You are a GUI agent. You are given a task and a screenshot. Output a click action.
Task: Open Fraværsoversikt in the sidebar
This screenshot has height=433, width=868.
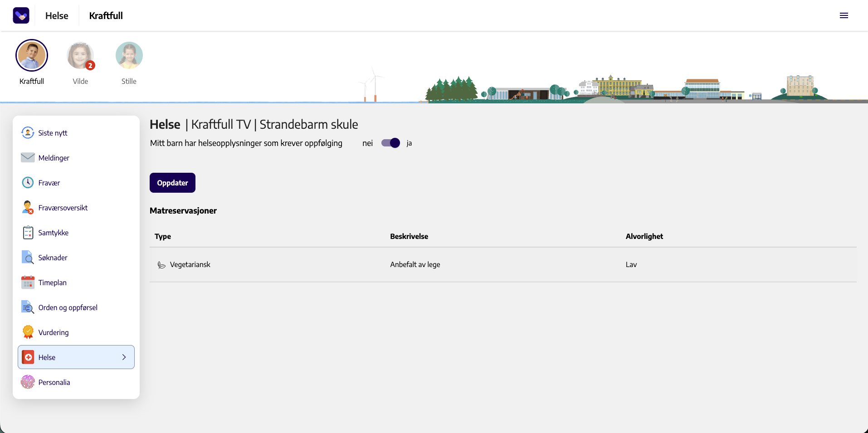click(76, 208)
